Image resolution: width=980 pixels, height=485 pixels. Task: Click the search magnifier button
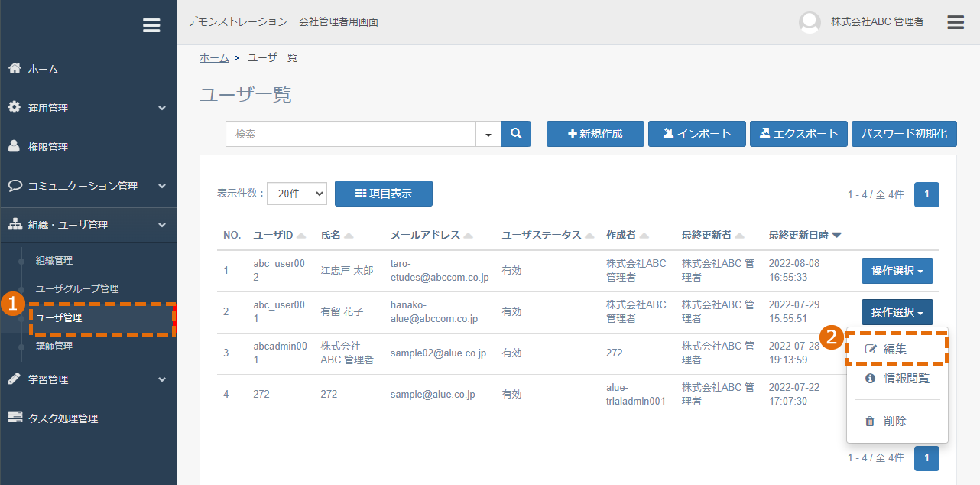(x=516, y=134)
